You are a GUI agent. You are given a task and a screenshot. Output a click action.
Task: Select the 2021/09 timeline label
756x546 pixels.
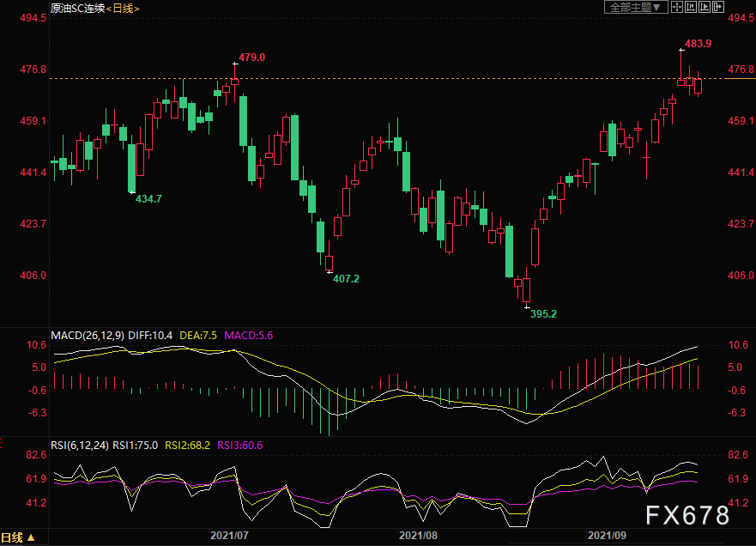click(x=607, y=536)
